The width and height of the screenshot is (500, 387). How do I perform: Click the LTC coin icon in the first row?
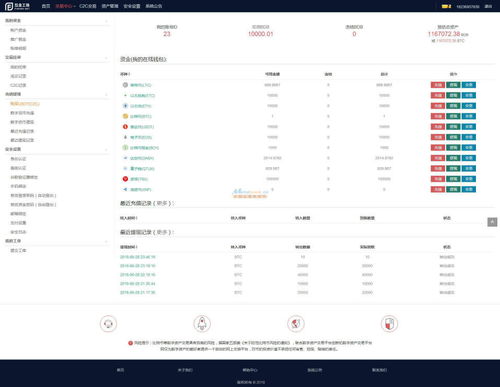coord(125,85)
